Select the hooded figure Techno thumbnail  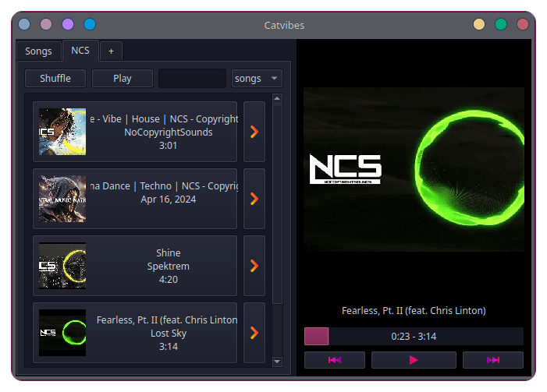pyautogui.click(x=62, y=199)
